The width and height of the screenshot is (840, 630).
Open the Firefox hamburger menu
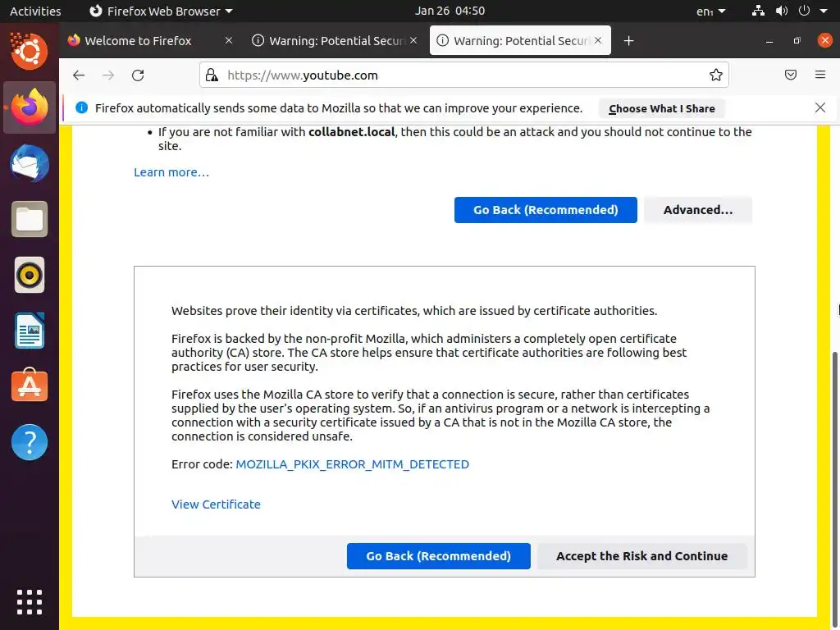click(x=820, y=75)
